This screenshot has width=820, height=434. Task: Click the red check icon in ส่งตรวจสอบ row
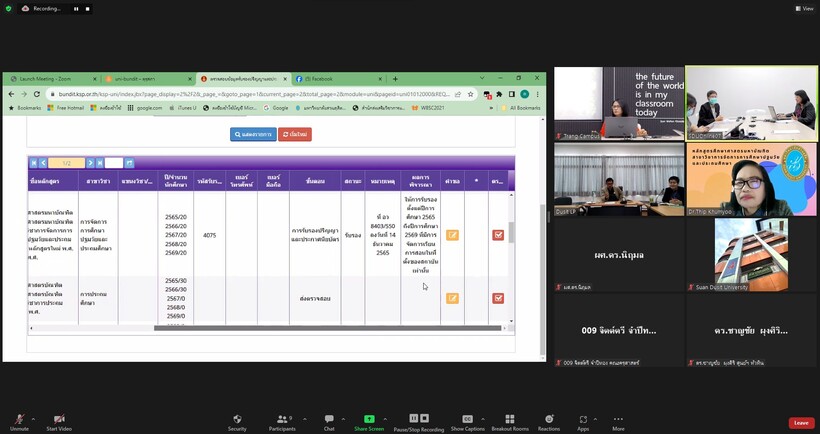[498, 298]
